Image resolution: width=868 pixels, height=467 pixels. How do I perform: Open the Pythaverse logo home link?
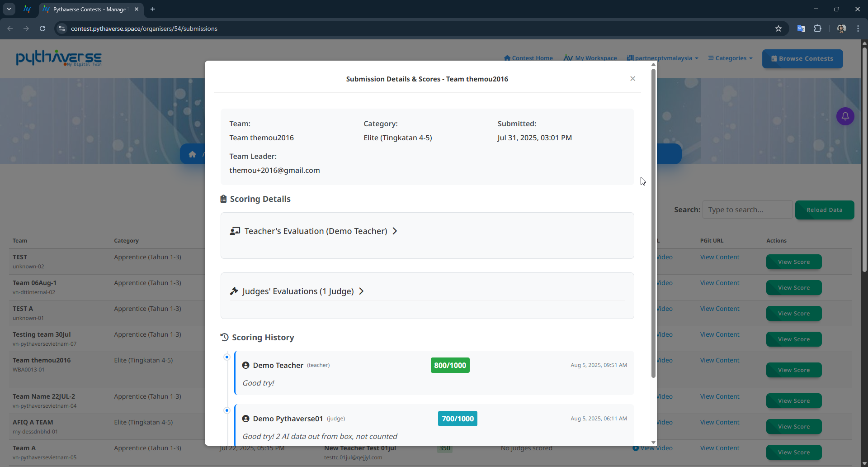tap(59, 58)
